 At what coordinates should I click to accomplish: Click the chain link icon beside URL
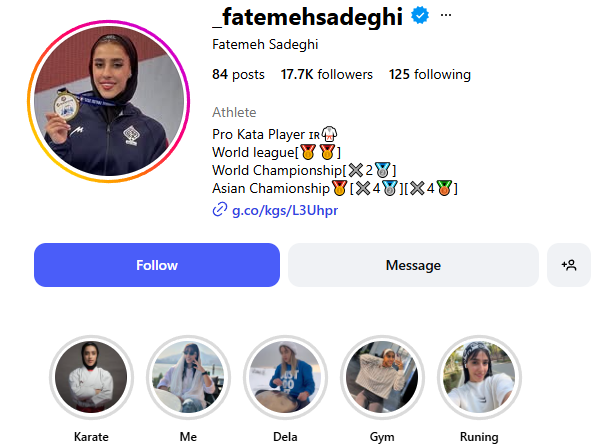219,210
